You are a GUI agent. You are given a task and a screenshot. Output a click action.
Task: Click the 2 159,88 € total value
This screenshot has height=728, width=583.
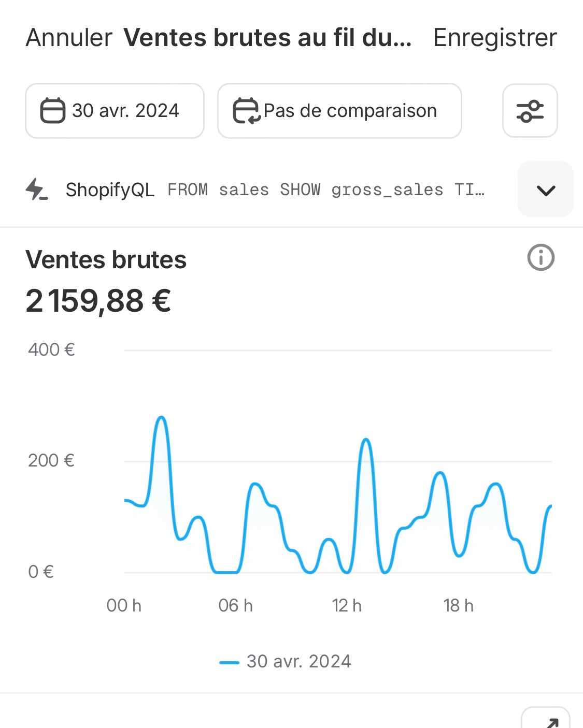(x=98, y=301)
